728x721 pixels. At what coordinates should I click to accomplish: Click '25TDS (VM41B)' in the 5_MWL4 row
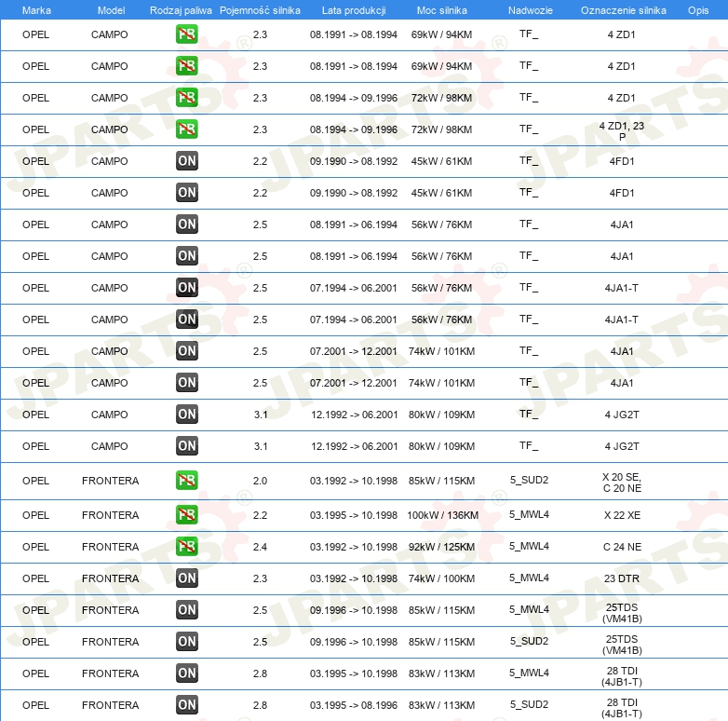pos(622,613)
